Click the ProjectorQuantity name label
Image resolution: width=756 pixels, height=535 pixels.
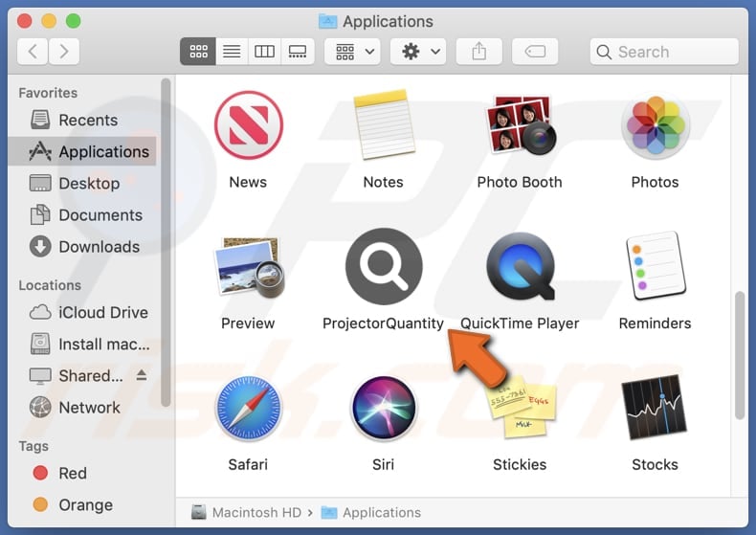[384, 323]
